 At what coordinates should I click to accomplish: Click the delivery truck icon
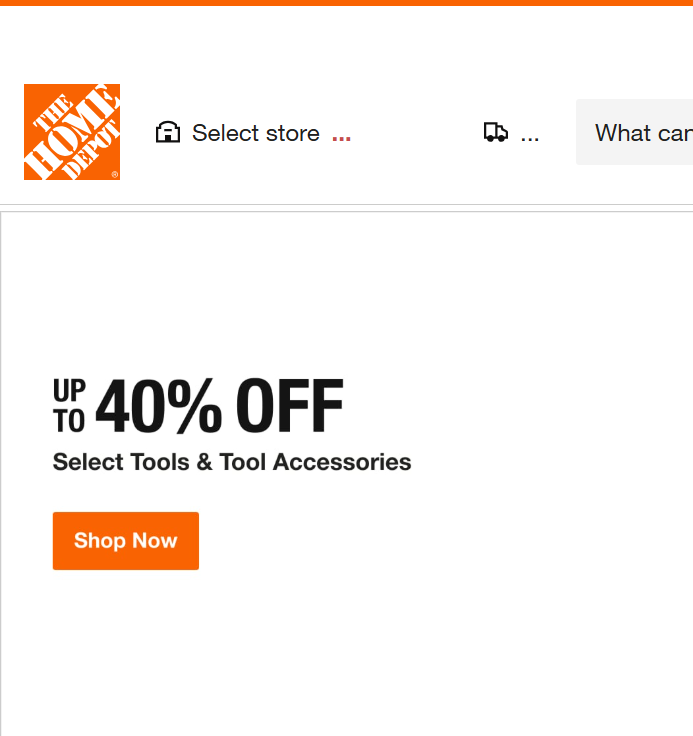pos(495,133)
